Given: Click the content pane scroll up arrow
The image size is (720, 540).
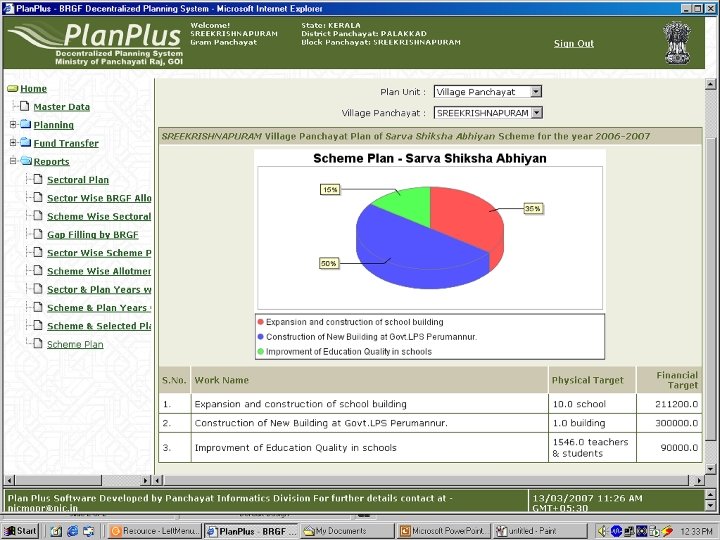Looking at the screenshot, I should click(710, 84).
